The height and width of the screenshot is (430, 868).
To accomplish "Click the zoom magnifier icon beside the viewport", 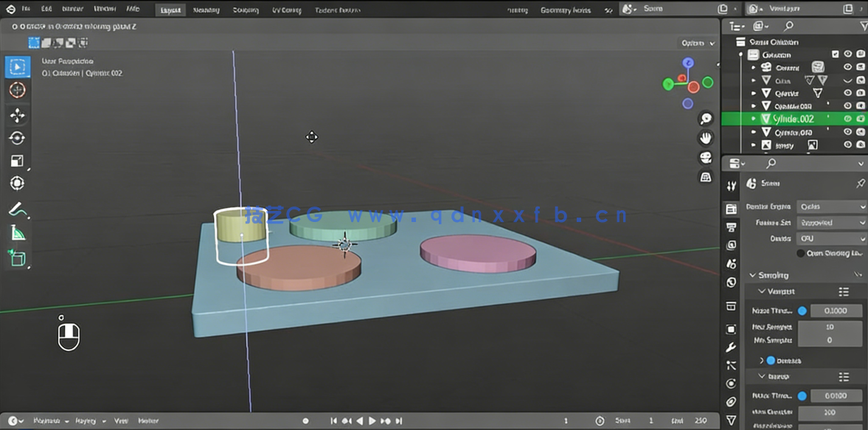I will tap(706, 118).
